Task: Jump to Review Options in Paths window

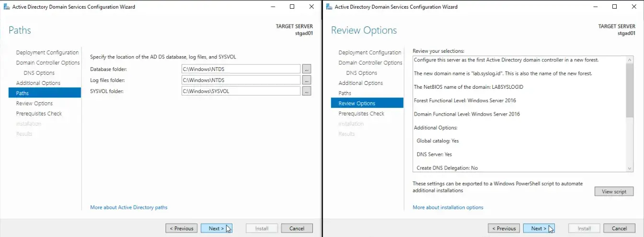Action: [x=34, y=103]
